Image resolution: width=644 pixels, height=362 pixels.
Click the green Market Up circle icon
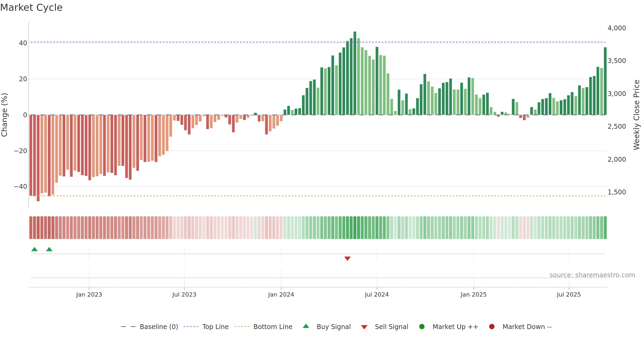[422, 327]
